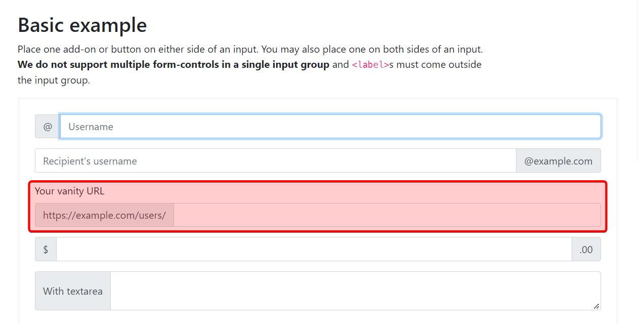The height and width of the screenshot is (324, 644).
Task: Click the bold "We do not support" text
Action: [173, 65]
